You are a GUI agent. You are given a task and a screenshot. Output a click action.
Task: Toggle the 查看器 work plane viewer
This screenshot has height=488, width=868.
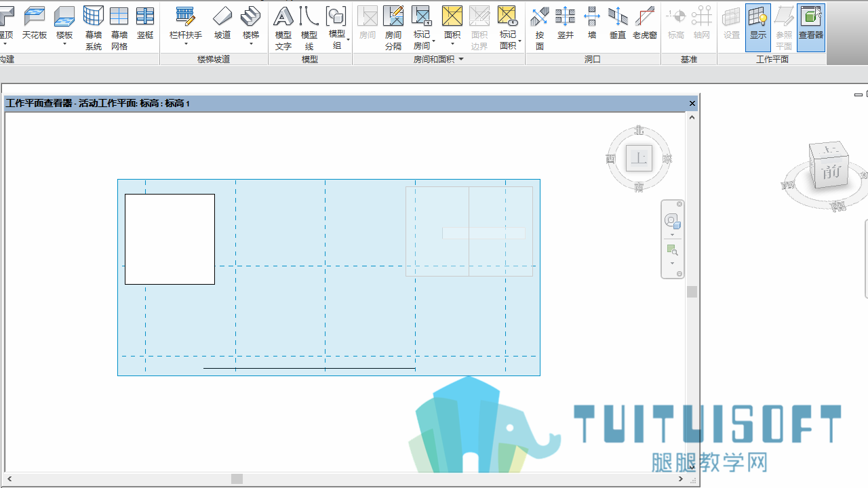point(811,28)
